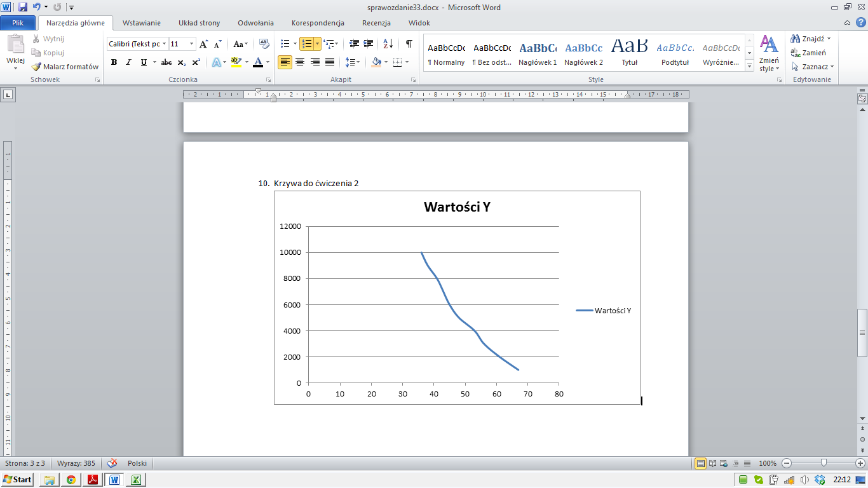Viewport: 868px width, 488px height.
Task: Apply superscript formatting
Action: (196, 62)
